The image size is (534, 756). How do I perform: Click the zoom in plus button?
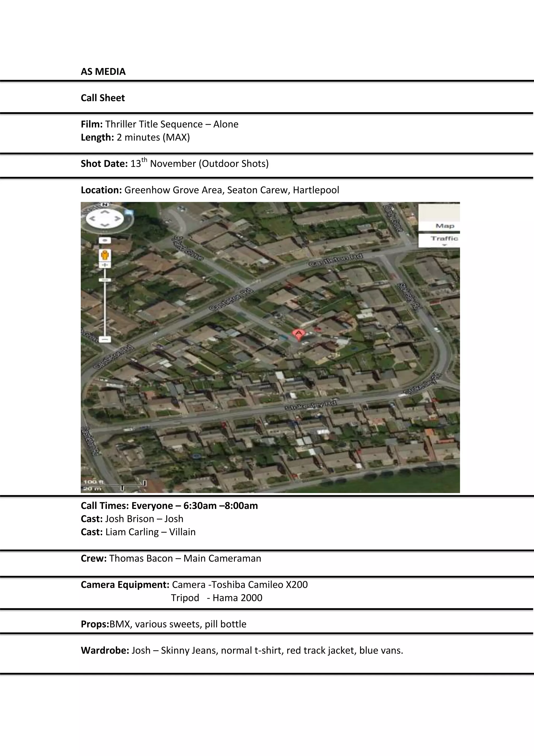pos(105,265)
